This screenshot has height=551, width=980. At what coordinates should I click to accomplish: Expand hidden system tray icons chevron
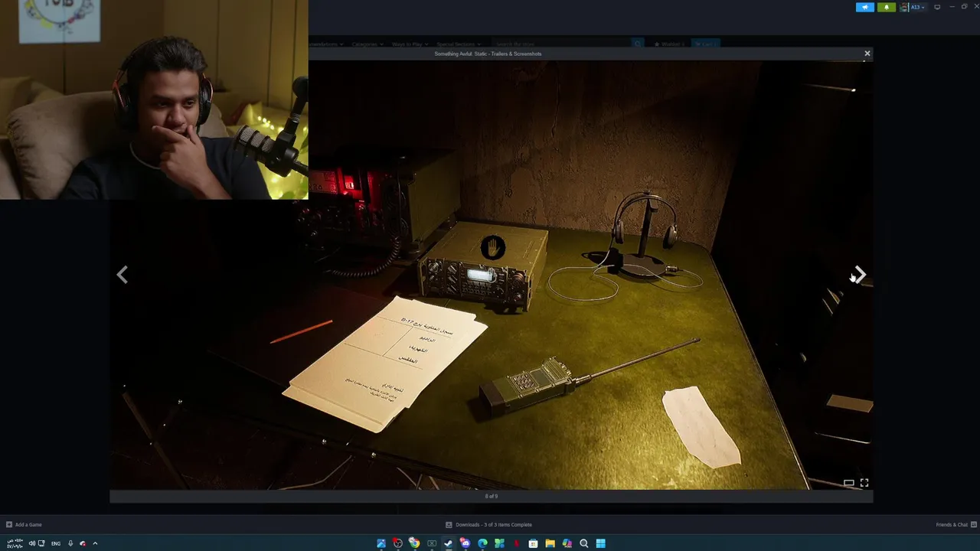click(95, 543)
